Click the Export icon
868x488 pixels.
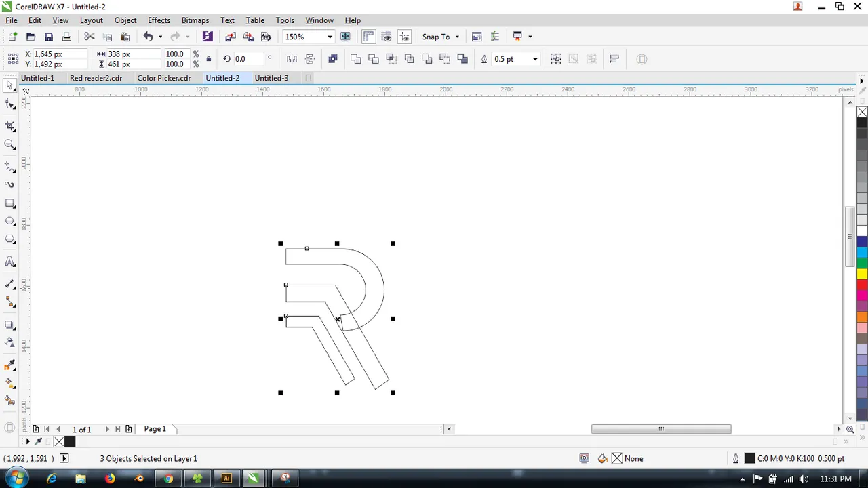point(248,37)
